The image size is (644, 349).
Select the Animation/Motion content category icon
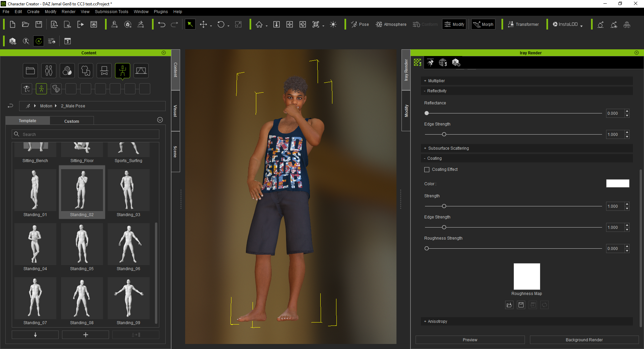click(x=123, y=71)
